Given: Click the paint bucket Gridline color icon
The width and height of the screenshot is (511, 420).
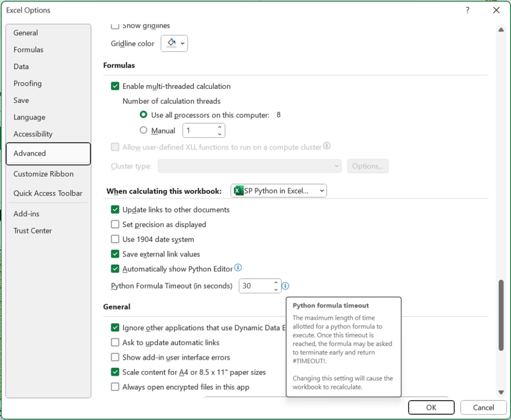Looking at the screenshot, I should 172,43.
